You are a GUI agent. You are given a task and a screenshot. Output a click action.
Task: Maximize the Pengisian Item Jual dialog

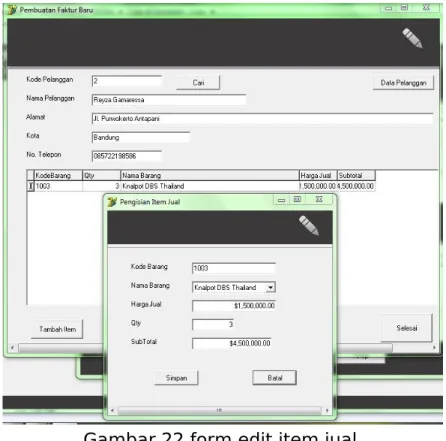(x=297, y=199)
